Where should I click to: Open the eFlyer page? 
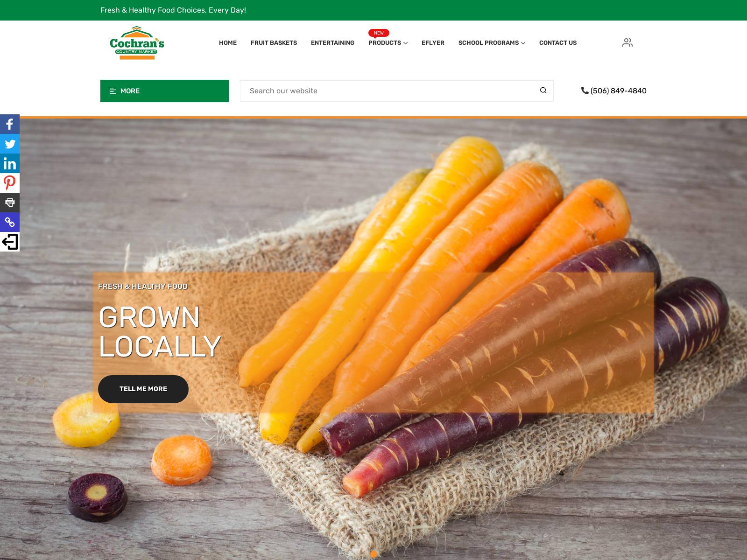[433, 42]
